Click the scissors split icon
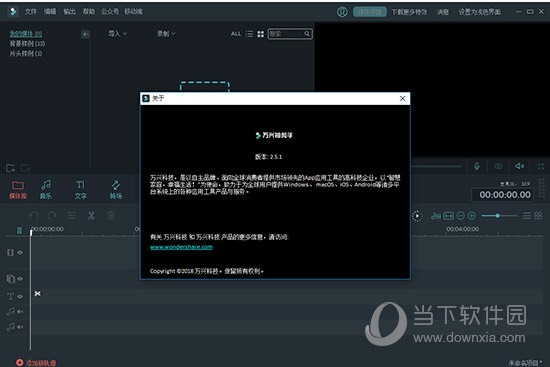Screen dimensions: 550x367 (x=92, y=215)
